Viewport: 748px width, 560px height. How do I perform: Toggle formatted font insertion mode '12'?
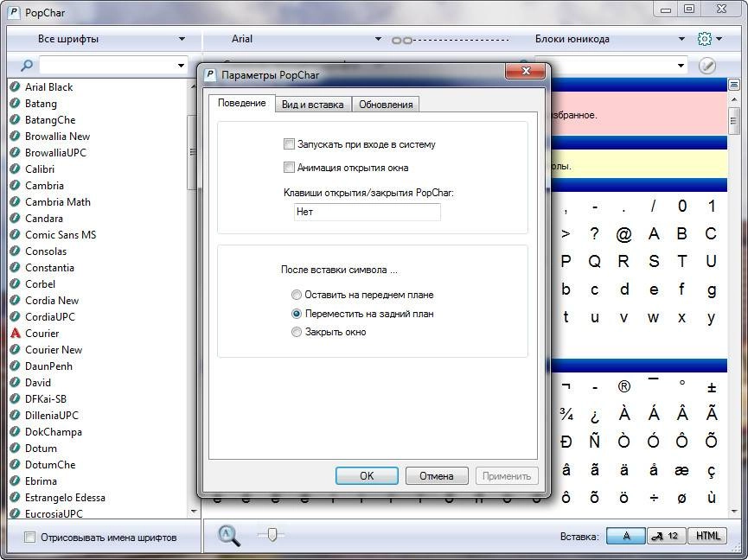pos(667,536)
